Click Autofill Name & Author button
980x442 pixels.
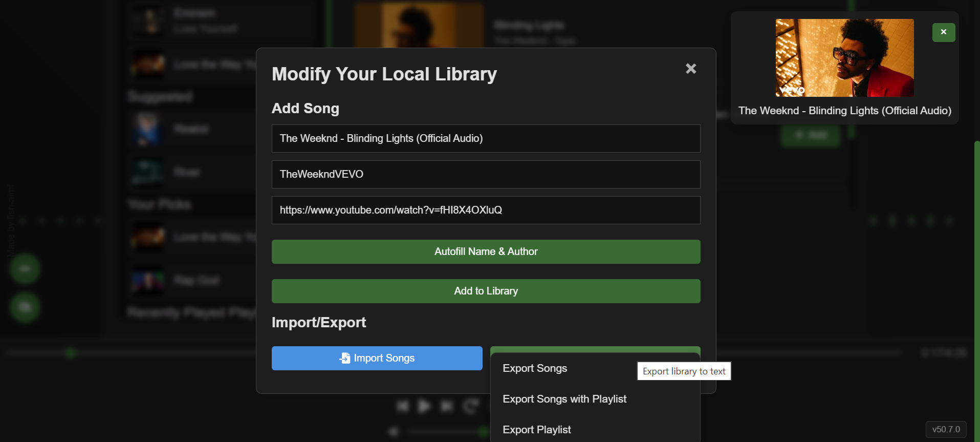pos(486,251)
